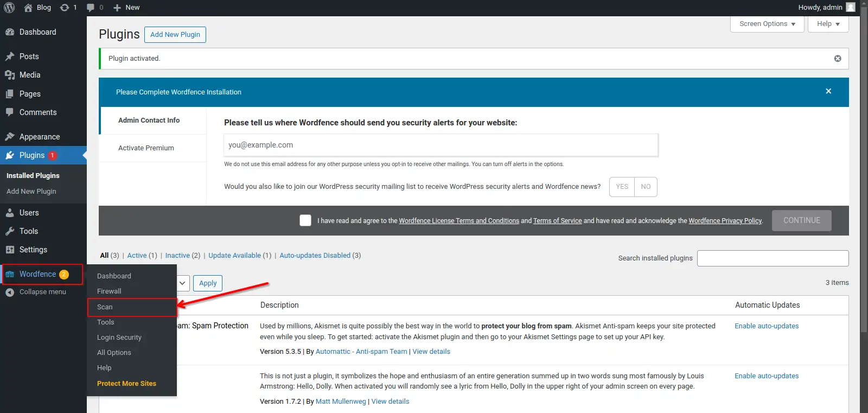The width and height of the screenshot is (868, 413).
Task: Select Scan in the Wordfence submenu
Action: [x=105, y=307]
